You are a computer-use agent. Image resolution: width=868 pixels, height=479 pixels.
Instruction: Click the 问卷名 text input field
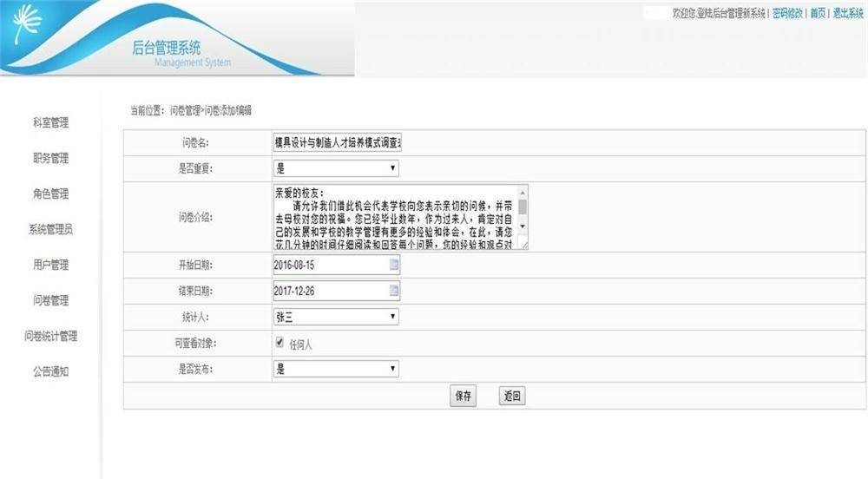(337, 142)
